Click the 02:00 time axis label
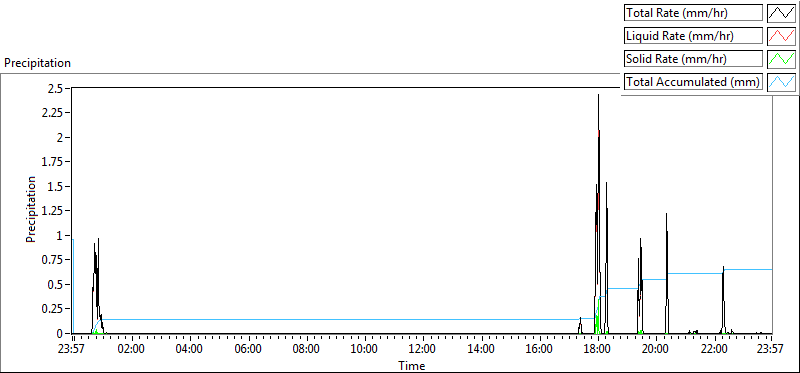The image size is (800, 373). click(x=132, y=350)
